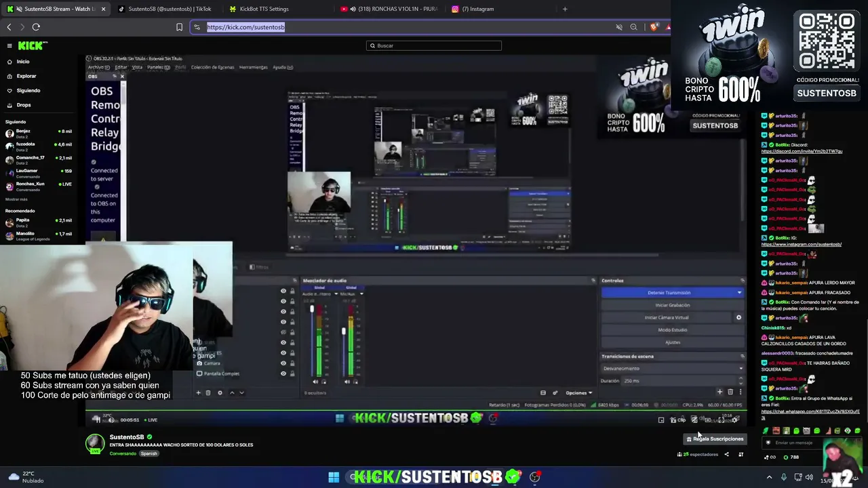Open OBS virtual camera settings gear
Screen dimensions: 868x488
738,317
